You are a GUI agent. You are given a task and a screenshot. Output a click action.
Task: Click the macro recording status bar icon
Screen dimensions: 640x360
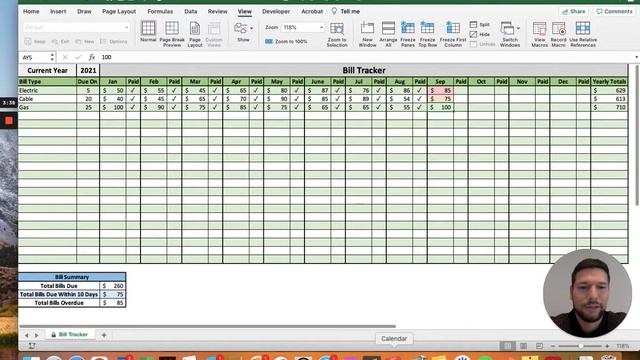pos(32,346)
